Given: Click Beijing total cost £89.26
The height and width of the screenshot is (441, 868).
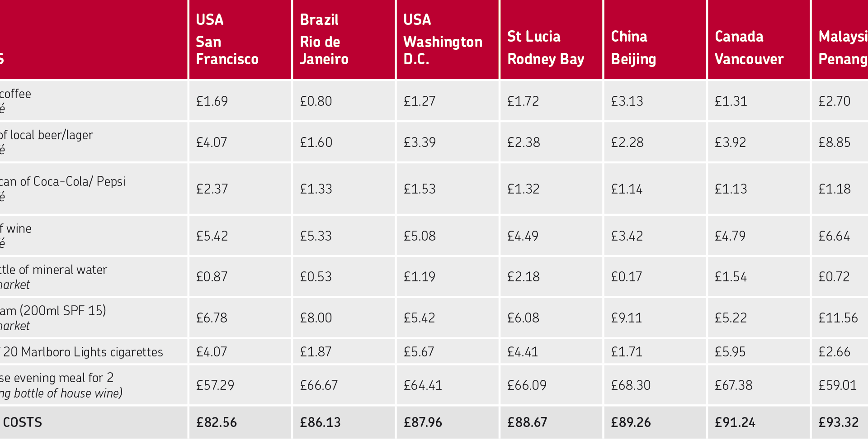Looking at the screenshot, I should (x=631, y=422).
